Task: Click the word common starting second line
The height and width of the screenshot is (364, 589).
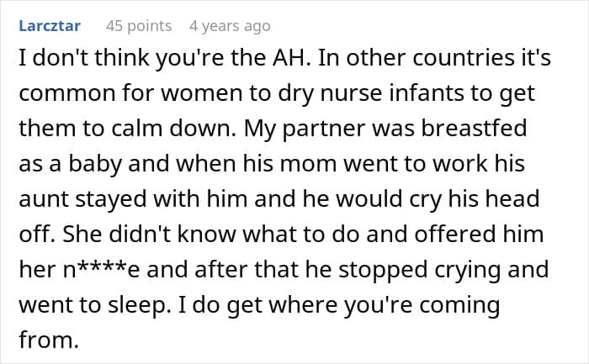Action: 66,94
